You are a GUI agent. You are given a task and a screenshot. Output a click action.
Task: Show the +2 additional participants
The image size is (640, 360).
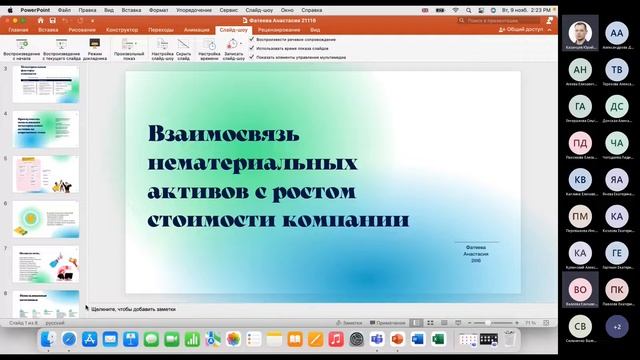coord(617,327)
